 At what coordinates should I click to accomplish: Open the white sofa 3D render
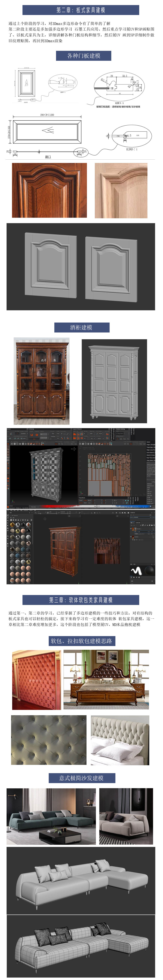[81, 881]
